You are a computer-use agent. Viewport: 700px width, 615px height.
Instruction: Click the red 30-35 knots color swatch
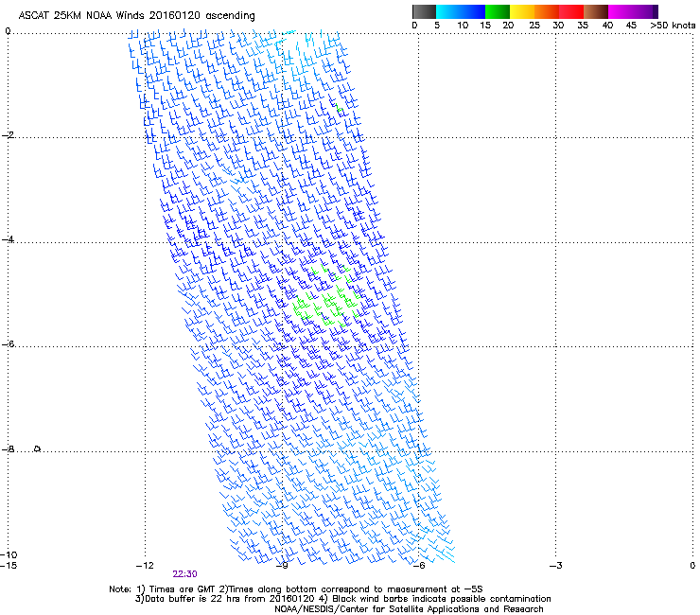571,11
